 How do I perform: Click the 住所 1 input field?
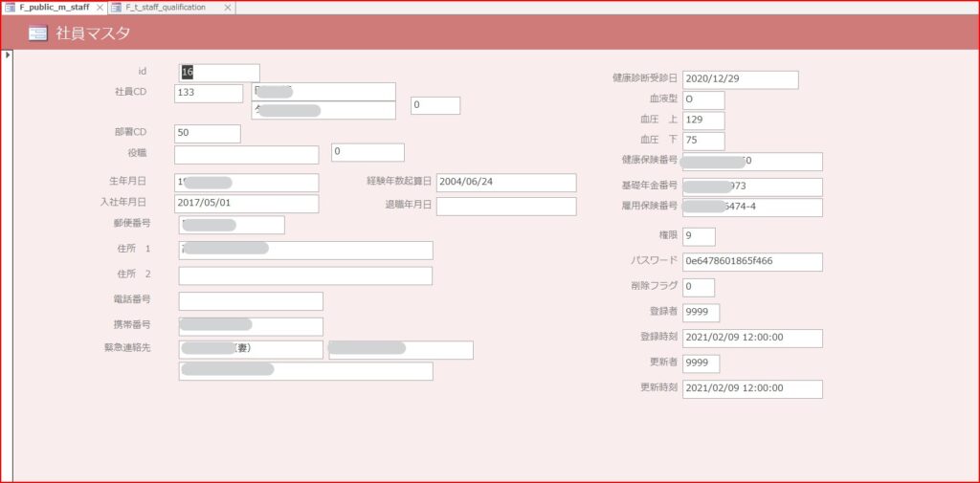point(305,251)
